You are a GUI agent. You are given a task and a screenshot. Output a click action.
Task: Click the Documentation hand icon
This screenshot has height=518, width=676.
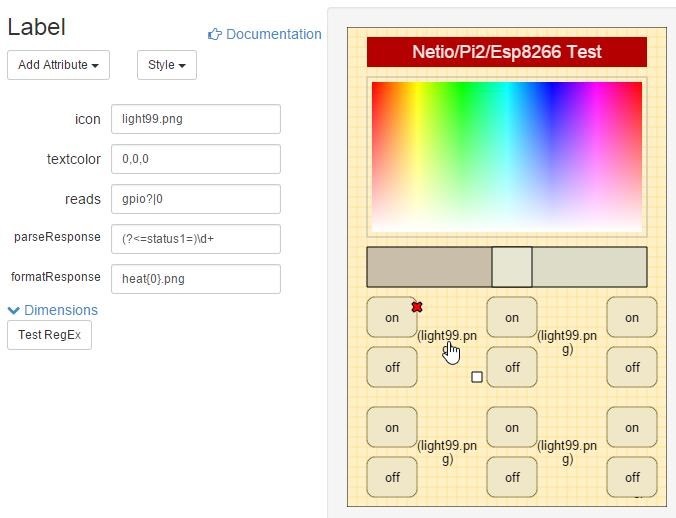pos(214,34)
